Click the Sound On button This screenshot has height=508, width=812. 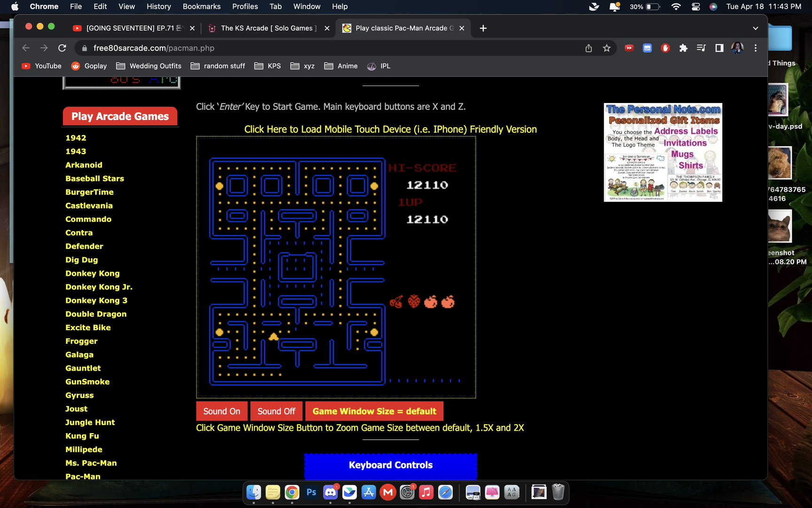click(222, 411)
